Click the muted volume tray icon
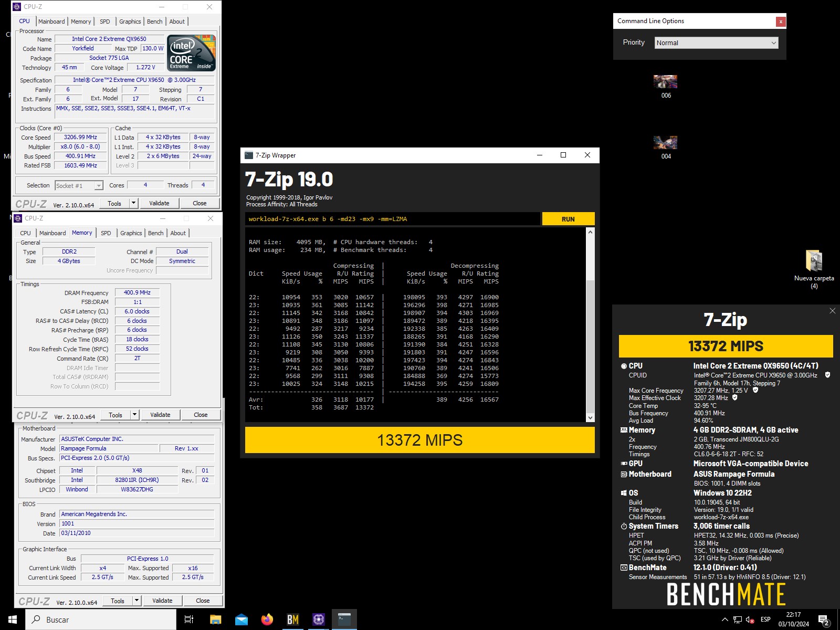Screen dimensions: 840x630 point(750,620)
